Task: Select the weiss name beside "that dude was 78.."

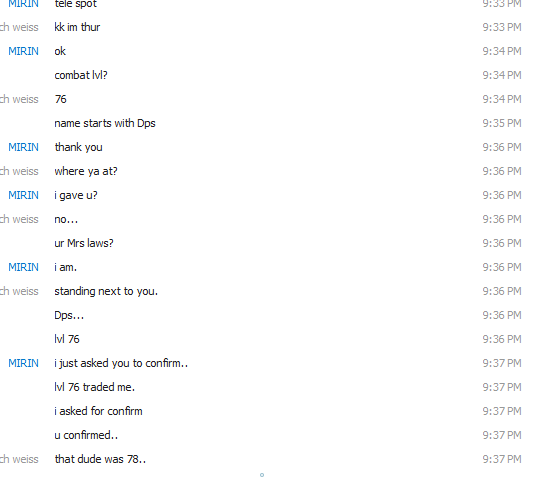Action: click(x=19, y=459)
